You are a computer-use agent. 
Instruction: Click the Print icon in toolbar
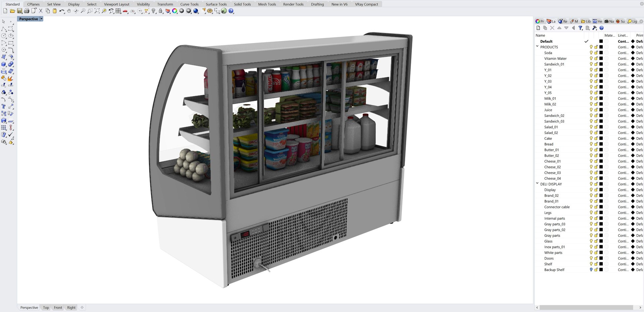(26, 11)
